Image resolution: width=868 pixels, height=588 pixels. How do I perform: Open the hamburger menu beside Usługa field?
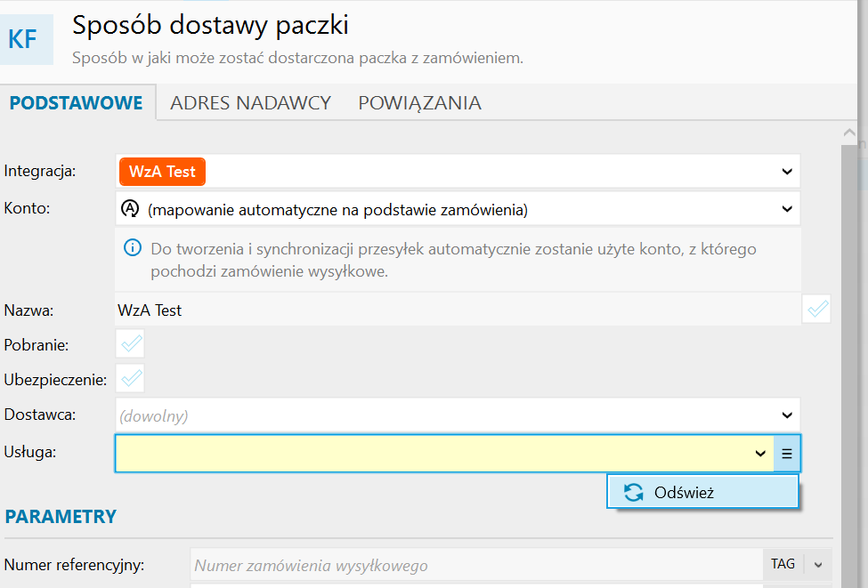click(787, 454)
